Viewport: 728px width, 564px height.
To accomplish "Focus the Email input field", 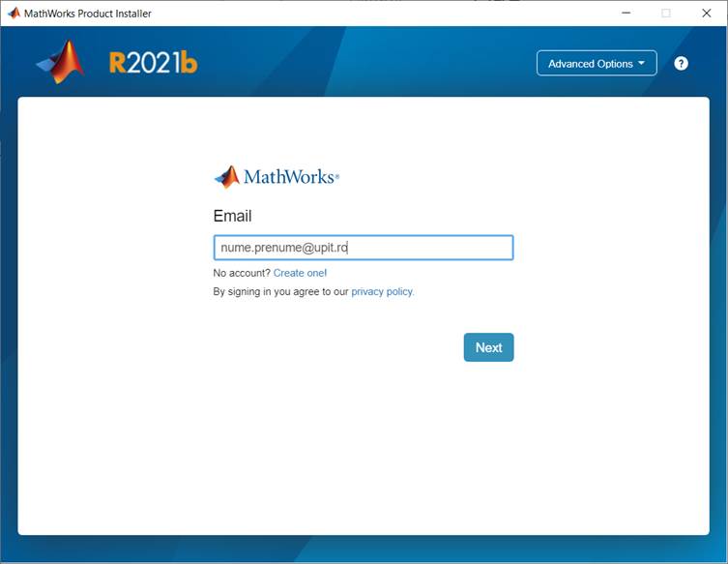I will 364,248.
